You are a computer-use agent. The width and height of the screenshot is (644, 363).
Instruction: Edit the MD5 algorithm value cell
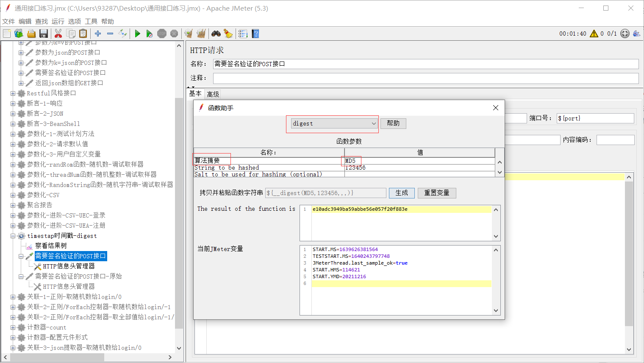click(x=419, y=161)
